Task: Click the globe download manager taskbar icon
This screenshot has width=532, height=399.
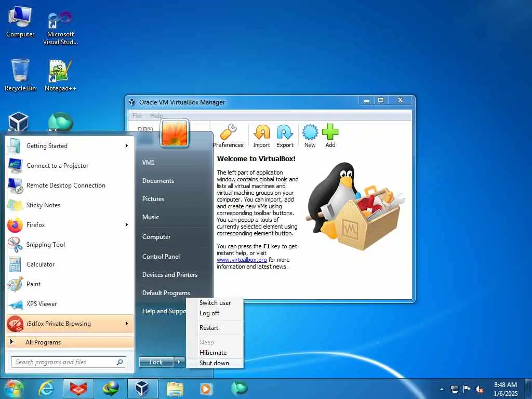Action: point(111,389)
